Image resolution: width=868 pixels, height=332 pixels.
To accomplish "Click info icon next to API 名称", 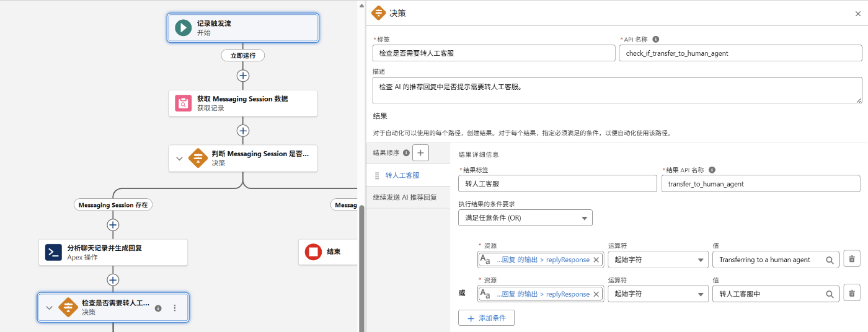I will point(656,39).
